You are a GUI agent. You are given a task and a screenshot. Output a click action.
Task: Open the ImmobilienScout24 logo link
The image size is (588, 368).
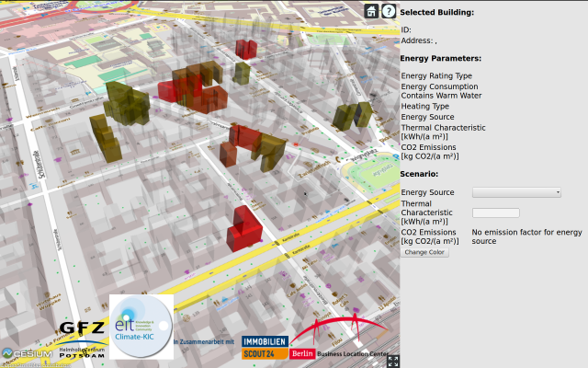pos(266,347)
